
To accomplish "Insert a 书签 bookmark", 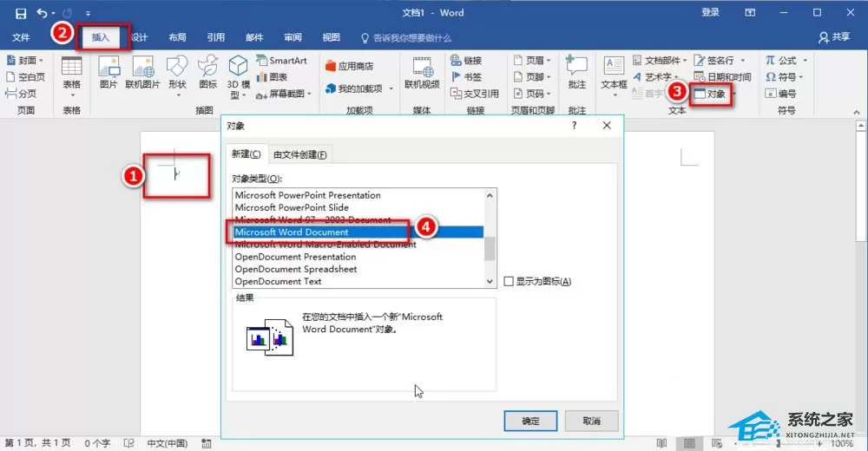I will click(x=466, y=77).
